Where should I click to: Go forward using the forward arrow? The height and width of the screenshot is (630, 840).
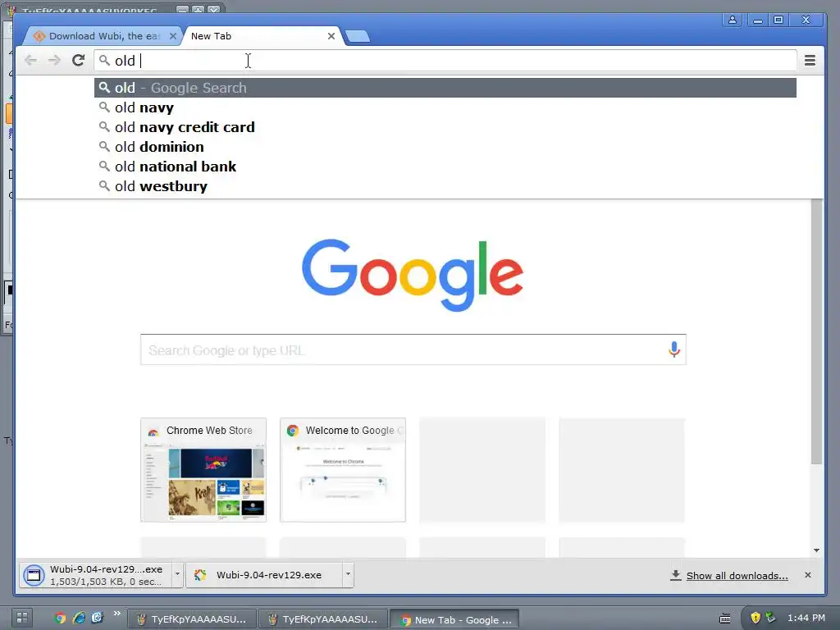tap(54, 60)
